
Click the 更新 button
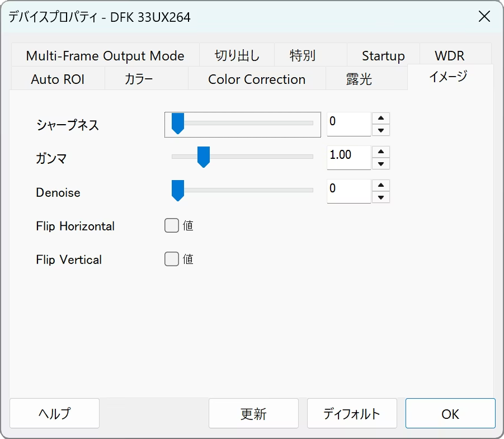pos(253,414)
